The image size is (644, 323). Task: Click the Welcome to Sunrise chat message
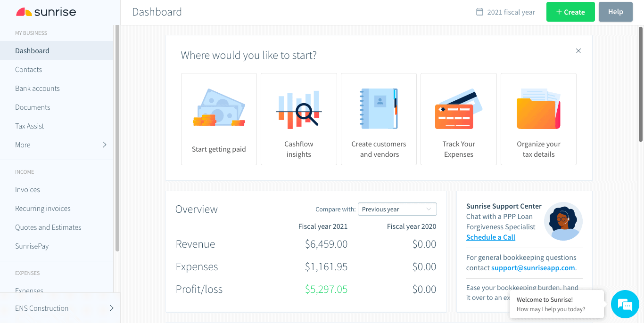click(x=557, y=304)
